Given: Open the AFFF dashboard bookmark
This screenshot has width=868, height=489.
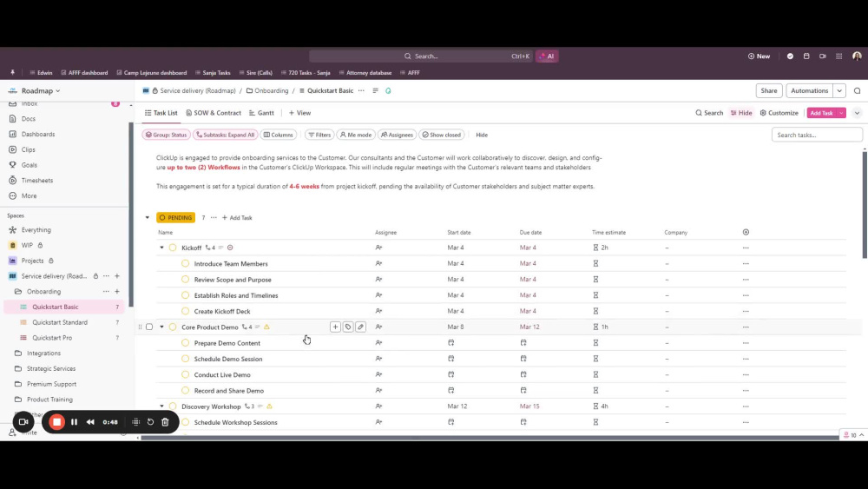Looking at the screenshot, I should click(84, 73).
